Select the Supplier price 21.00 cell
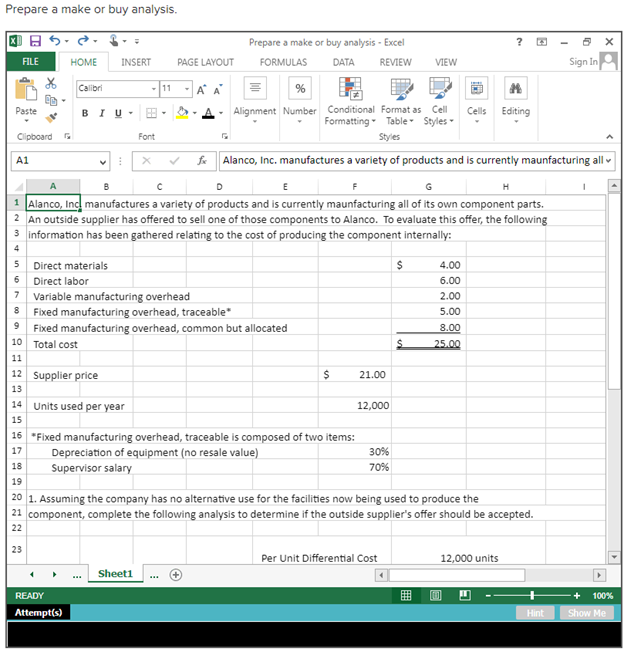Image resolution: width=624 pixels, height=652 pixels. 355,375
